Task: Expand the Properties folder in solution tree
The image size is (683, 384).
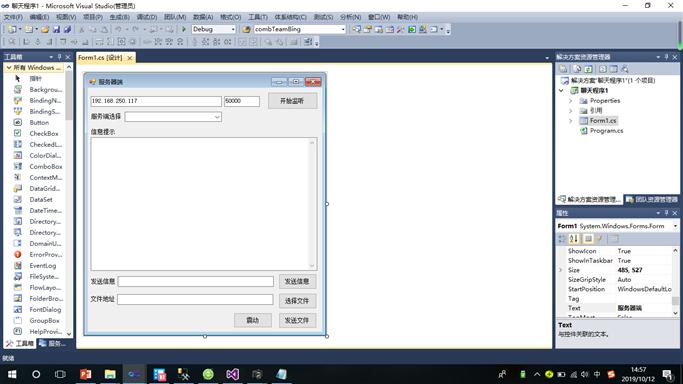Action: tap(571, 101)
